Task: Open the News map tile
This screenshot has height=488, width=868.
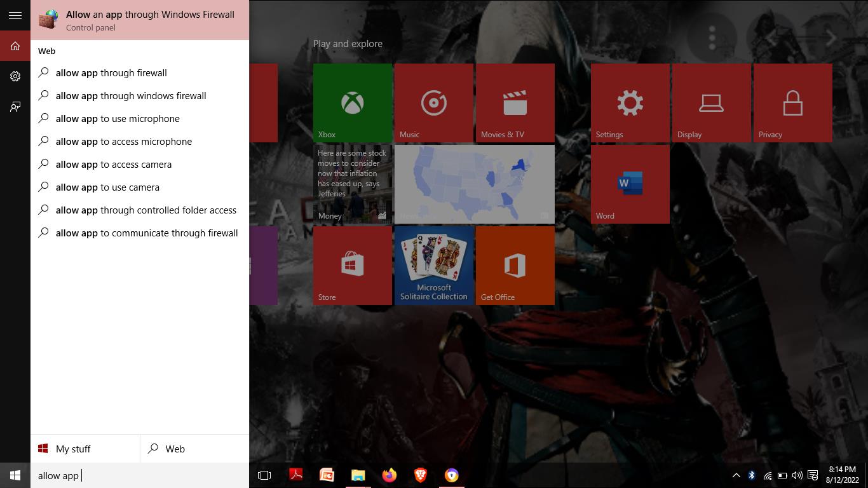Action: pyautogui.click(x=475, y=184)
